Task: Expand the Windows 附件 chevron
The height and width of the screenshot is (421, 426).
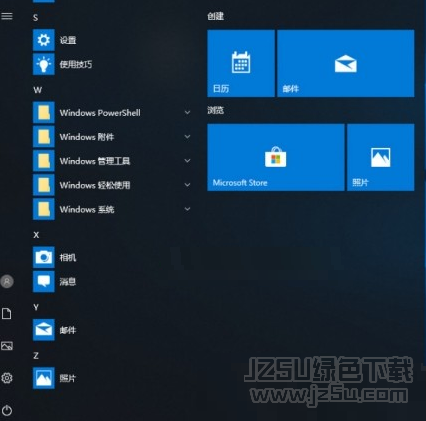Action: (x=188, y=137)
